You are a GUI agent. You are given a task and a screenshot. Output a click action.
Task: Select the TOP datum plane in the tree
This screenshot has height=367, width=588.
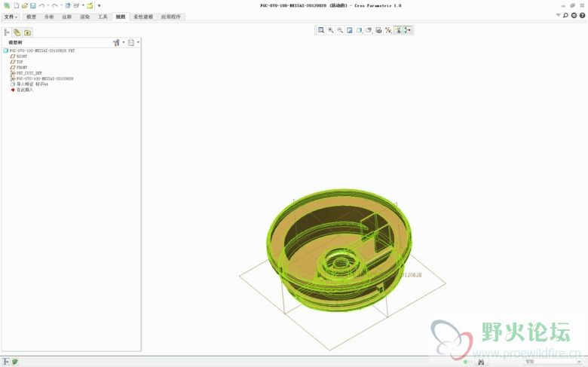[17, 62]
